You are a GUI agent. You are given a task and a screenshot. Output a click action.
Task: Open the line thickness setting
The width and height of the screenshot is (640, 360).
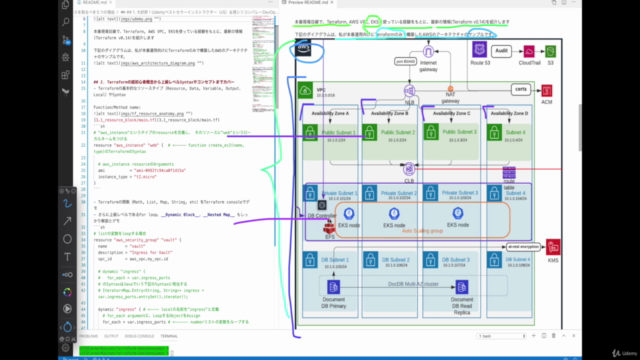[x=67, y=275]
